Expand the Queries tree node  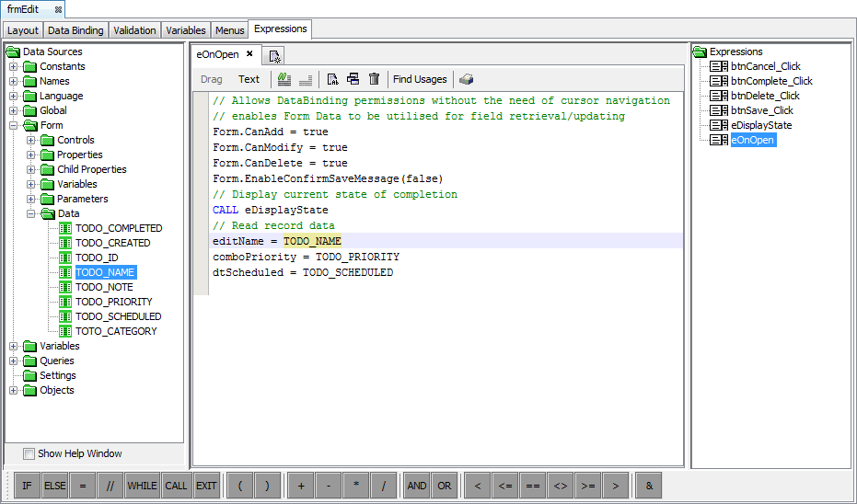(14, 361)
